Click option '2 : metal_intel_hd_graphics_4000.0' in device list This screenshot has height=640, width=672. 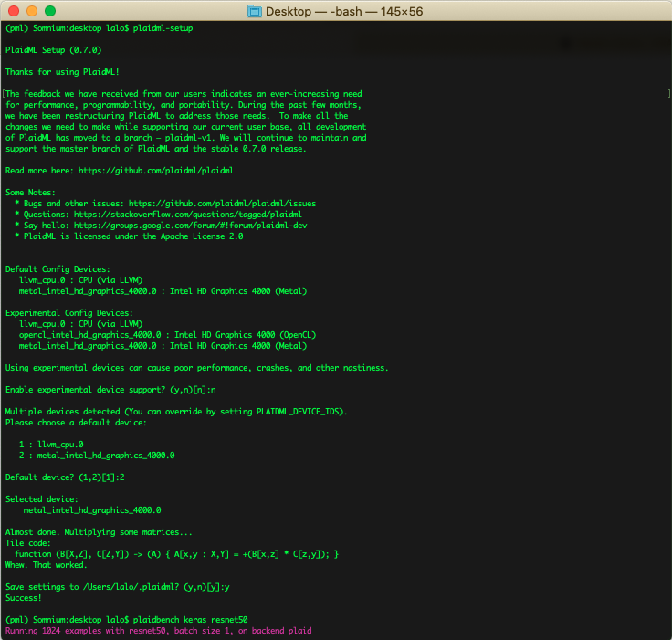tap(97, 455)
